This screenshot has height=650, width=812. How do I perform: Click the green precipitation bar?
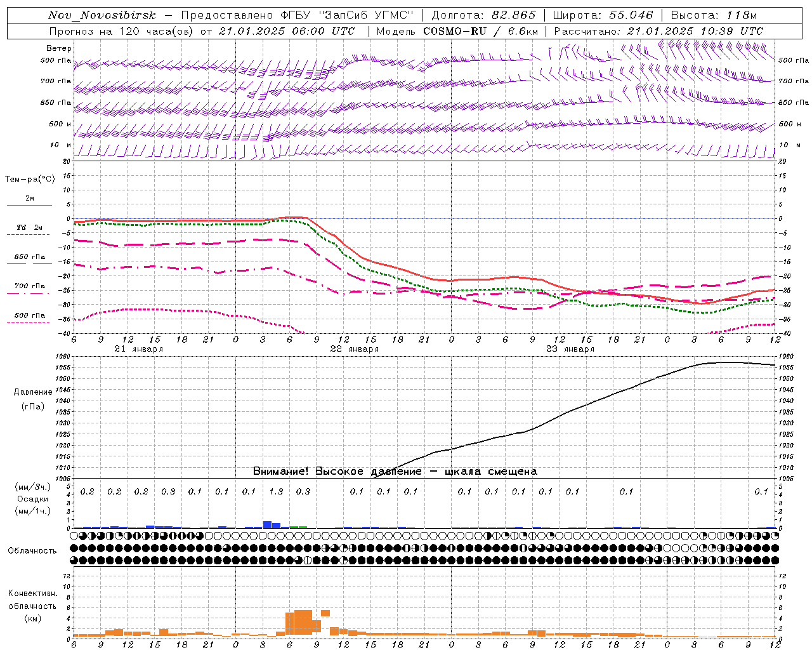(298, 527)
